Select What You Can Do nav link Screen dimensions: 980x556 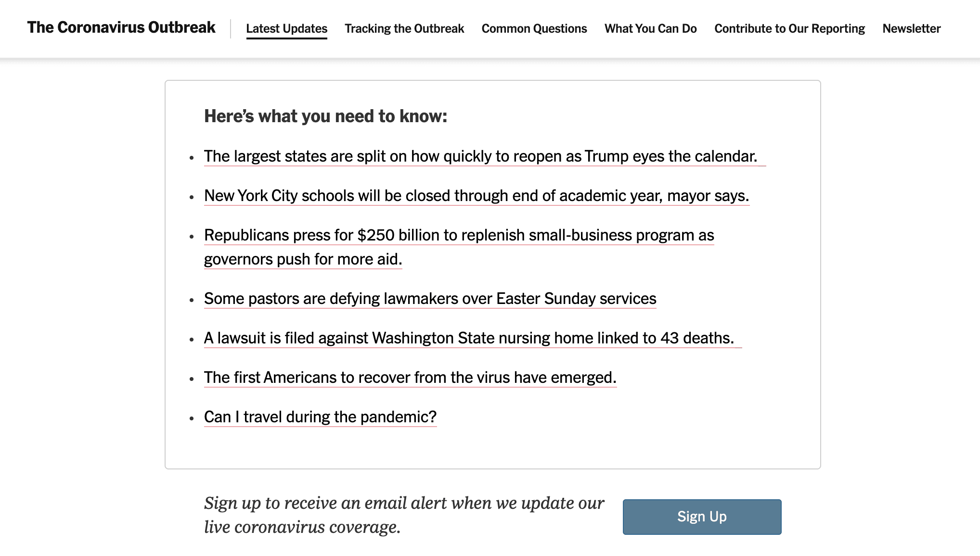coord(650,28)
